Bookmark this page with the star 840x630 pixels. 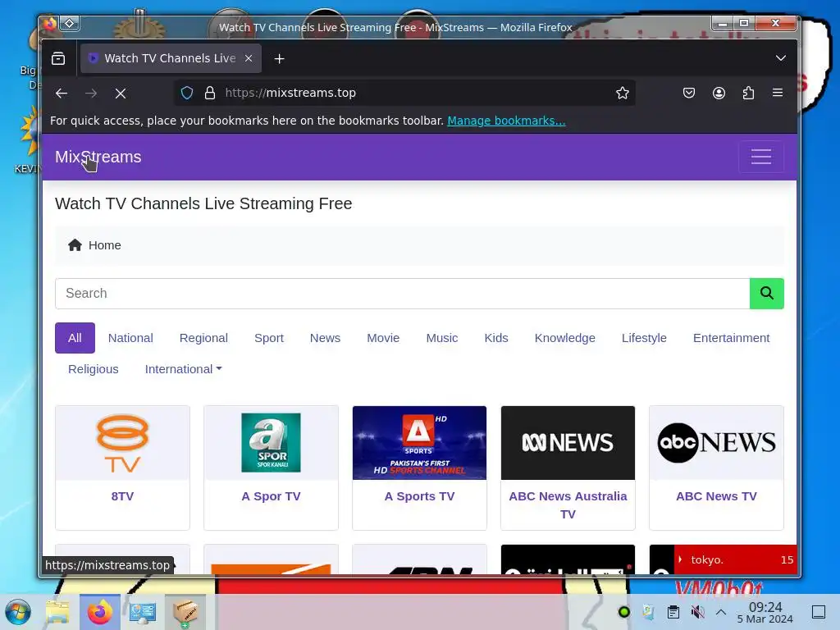623,93
